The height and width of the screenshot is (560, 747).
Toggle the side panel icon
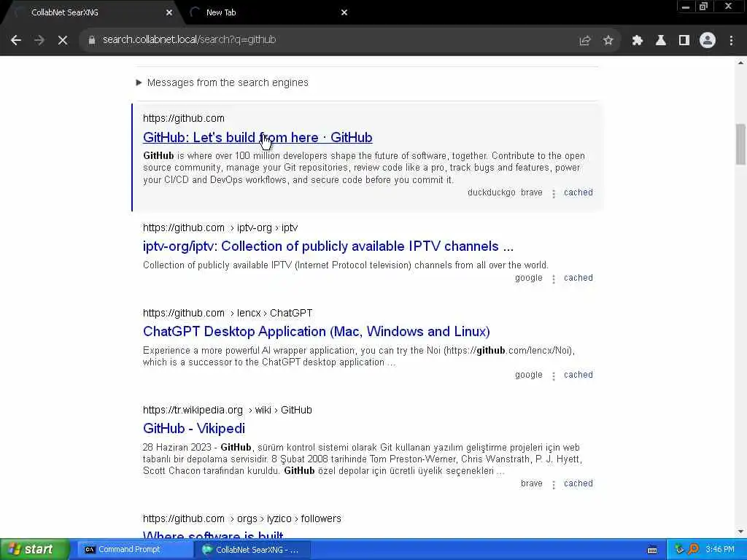tap(684, 41)
